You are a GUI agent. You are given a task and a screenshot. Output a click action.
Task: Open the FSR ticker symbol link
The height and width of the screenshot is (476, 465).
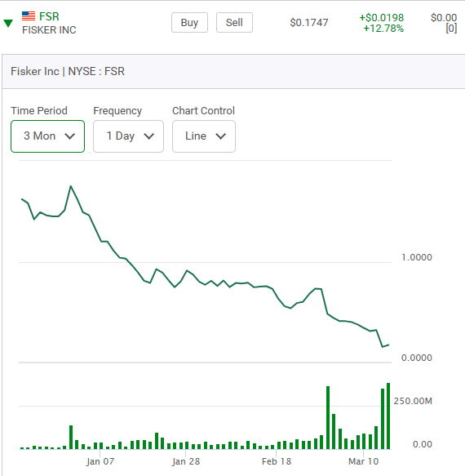[x=49, y=16]
